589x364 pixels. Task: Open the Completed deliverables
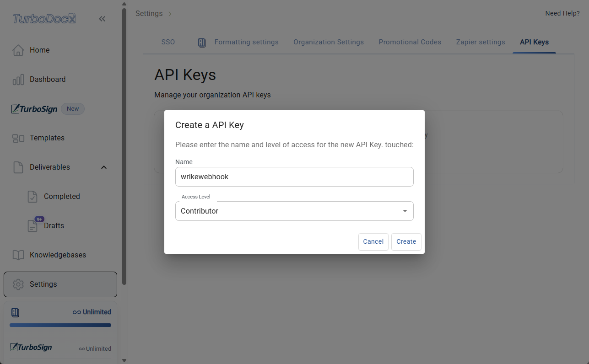(x=62, y=196)
